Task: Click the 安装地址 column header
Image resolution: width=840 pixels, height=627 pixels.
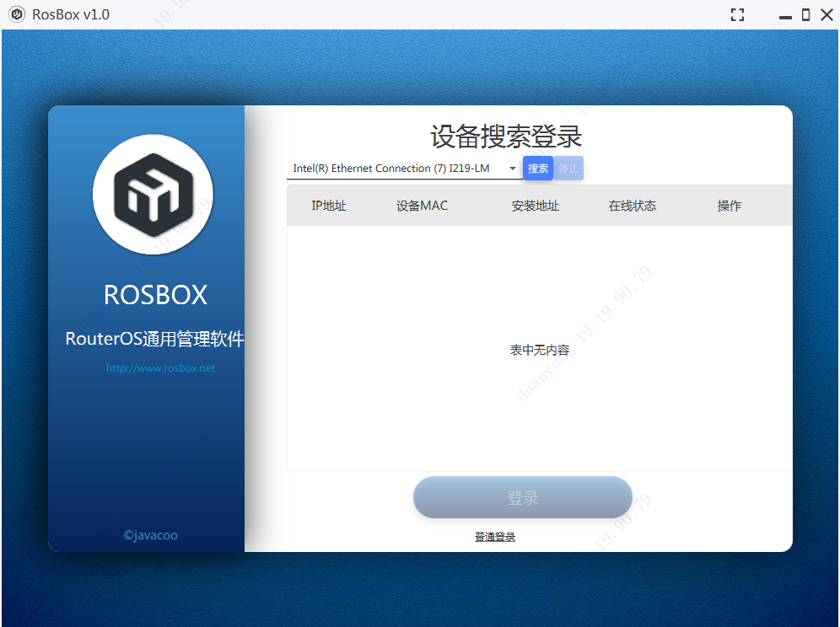Action: pos(536,206)
